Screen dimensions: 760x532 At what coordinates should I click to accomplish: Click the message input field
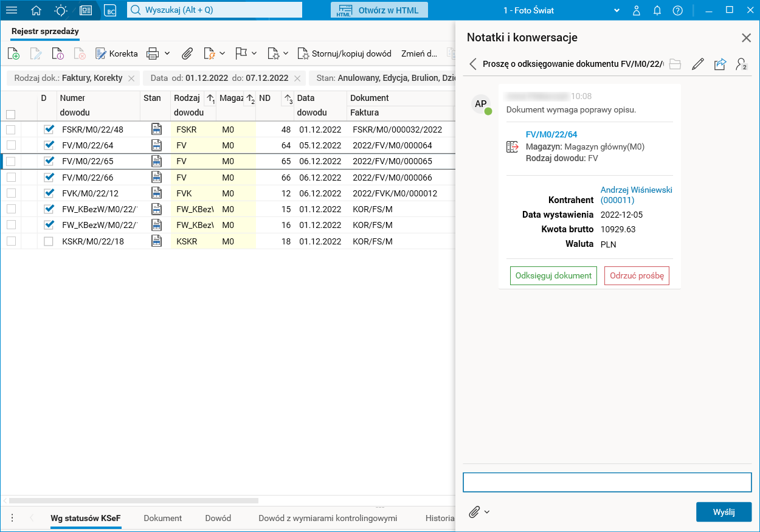pos(607,482)
